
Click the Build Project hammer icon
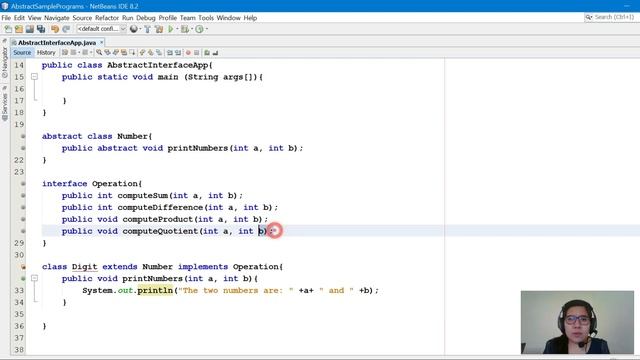[147, 29]
